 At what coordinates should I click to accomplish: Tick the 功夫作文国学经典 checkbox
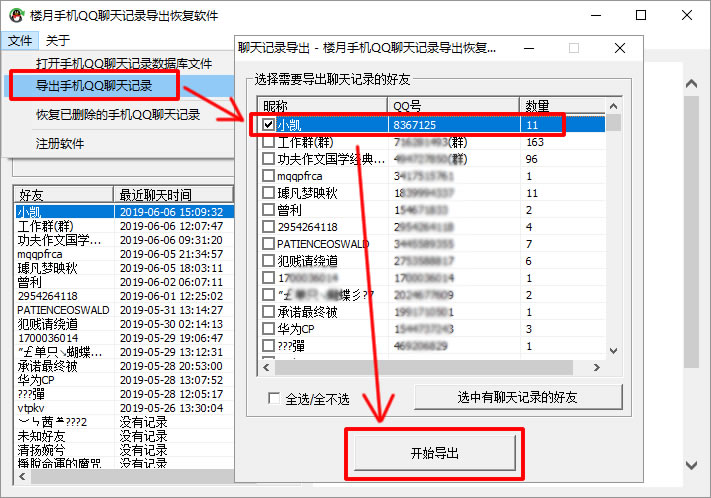(268, 159)
